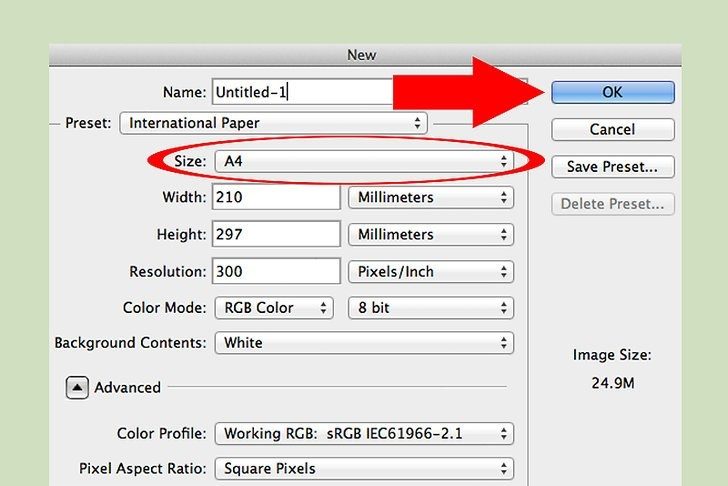The width and height of the screenshot is (728, 486).
Task: Click the OK button
Action: click(x=612, y=92)
